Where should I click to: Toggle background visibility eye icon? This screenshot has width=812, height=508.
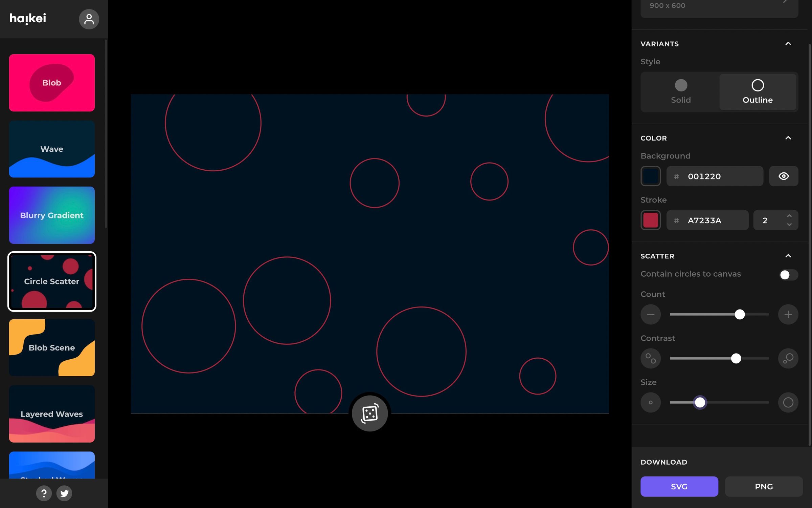pos(783,176)
